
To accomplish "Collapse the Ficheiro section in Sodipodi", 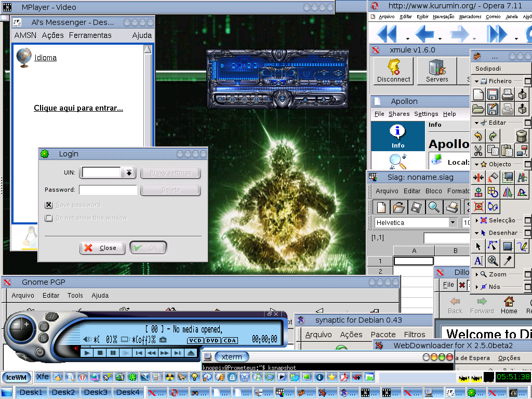I will tap(476, 82).
